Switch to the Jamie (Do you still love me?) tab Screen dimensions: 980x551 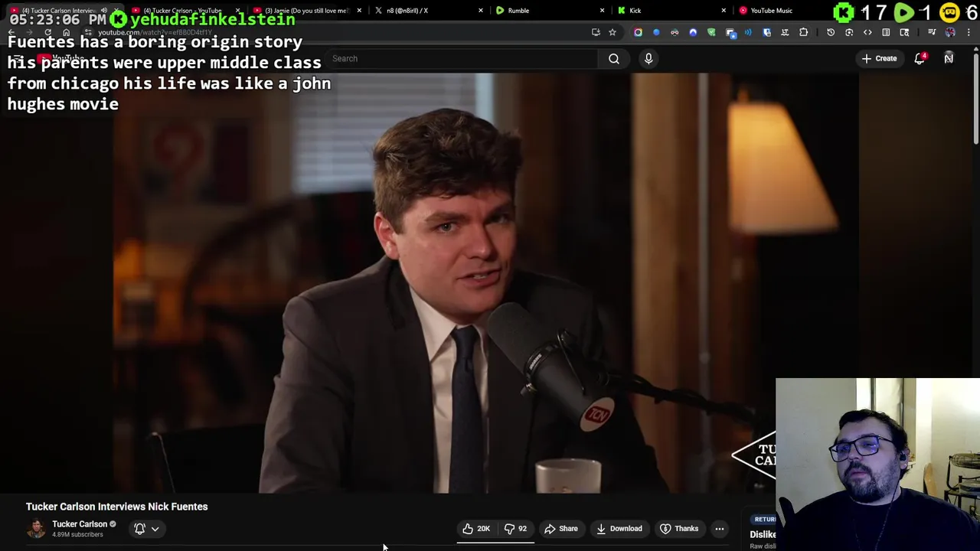point(306,11)
